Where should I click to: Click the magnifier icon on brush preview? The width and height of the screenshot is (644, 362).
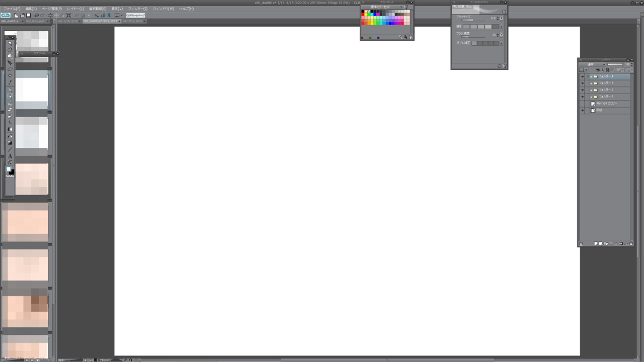[504, 11]
